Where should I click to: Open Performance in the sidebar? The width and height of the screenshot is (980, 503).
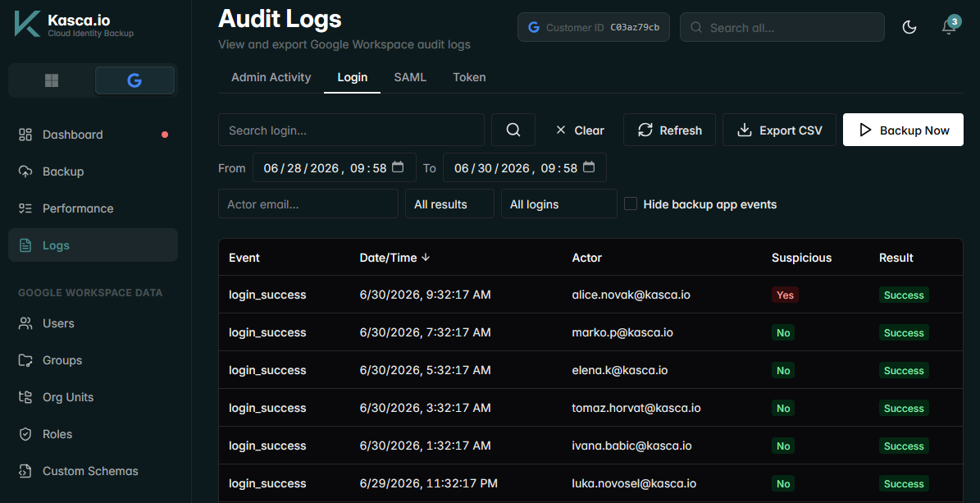[93, 208]
